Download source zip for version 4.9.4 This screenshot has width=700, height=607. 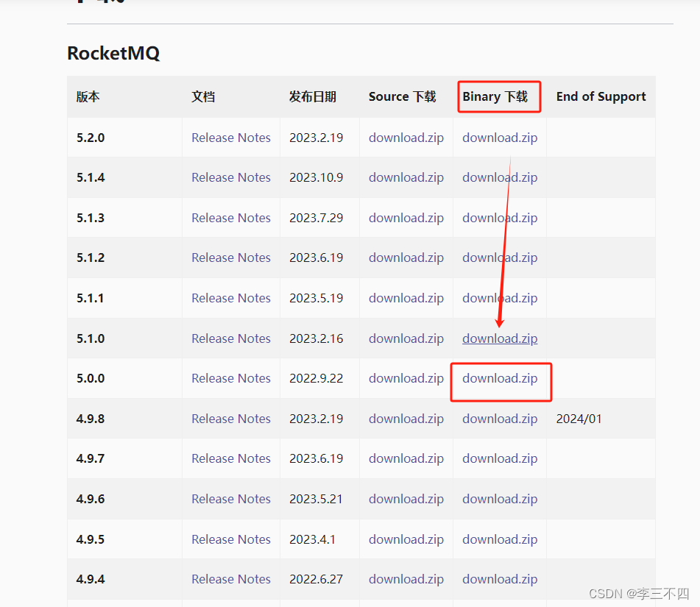(x=406, y=579)
